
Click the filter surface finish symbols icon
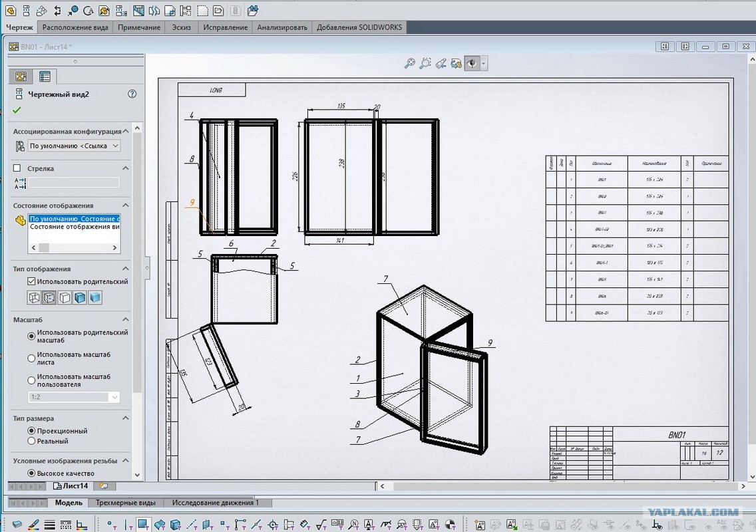click(x=321, y=524)
